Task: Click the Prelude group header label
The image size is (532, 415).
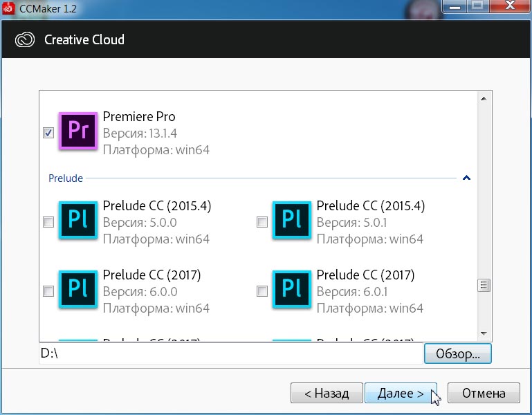Action: pos(66,178)
